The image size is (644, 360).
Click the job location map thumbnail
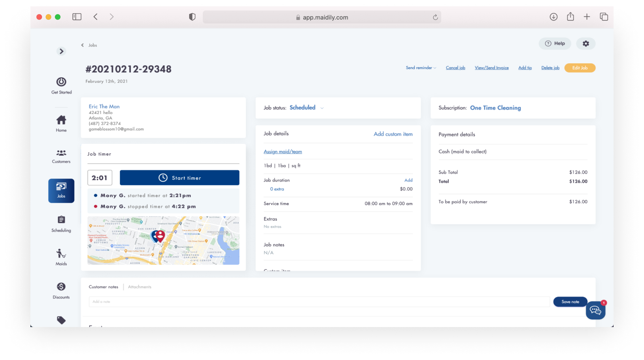[163, 241]
